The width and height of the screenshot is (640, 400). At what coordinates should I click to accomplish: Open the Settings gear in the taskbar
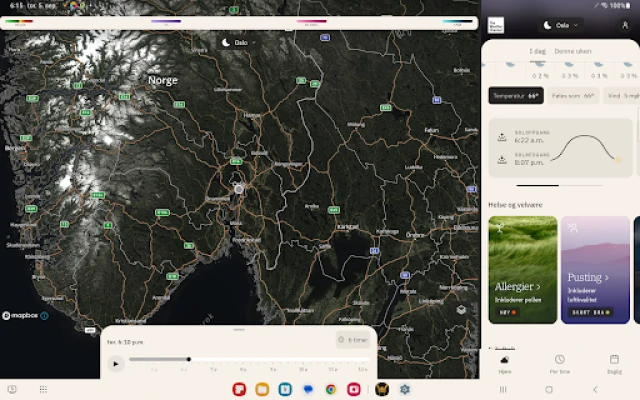pyautogui.click(x=405, y=389)
